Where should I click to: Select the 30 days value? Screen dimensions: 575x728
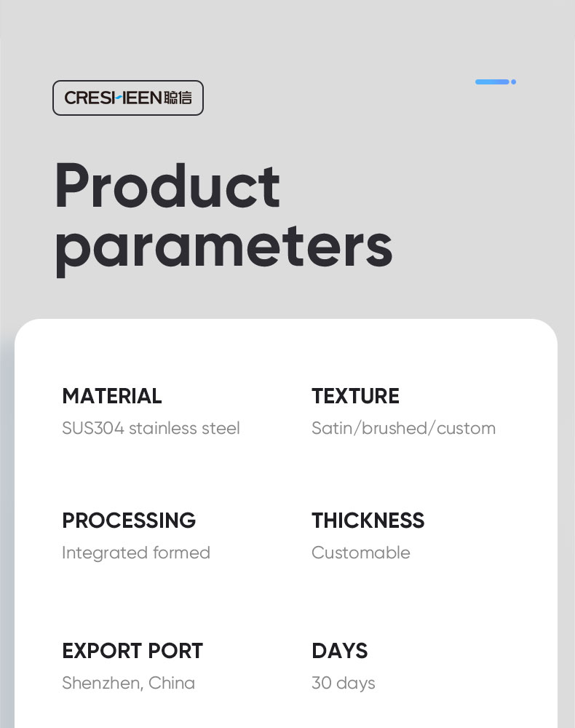pyautogui.click(x=344, y=684)
